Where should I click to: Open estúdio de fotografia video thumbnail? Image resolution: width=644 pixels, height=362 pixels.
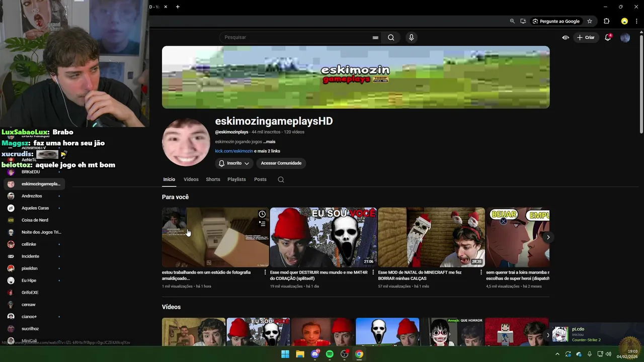pos(215,237)
